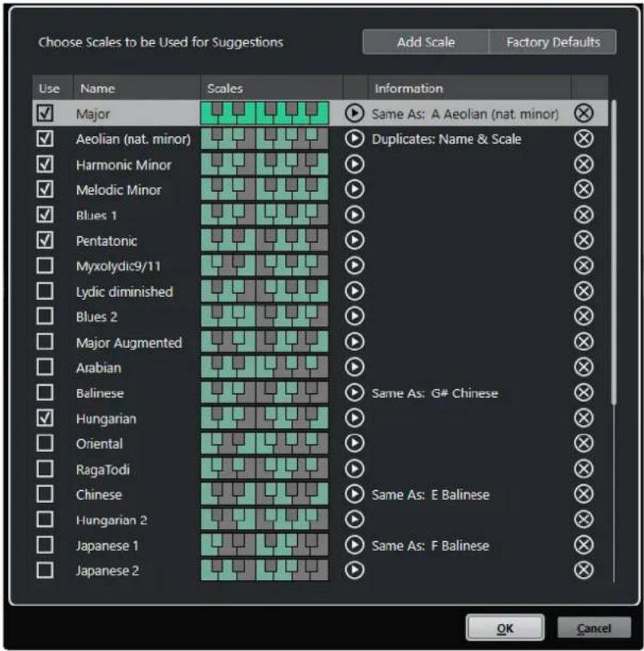
Task: Play the Chinese scale preview
Action: (x=354, y=494)
